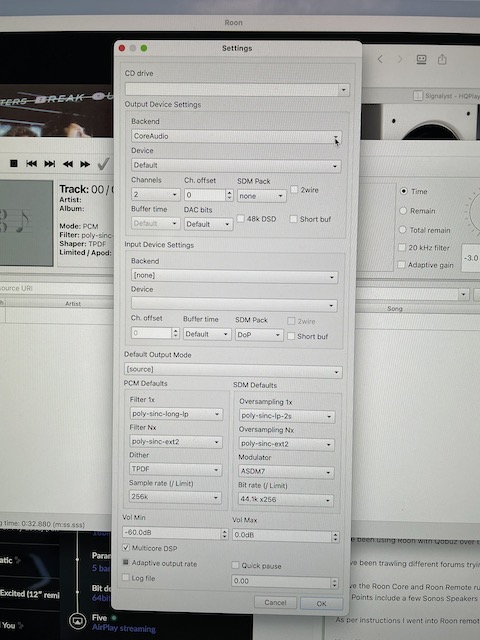
Task: Click the next track button in HQPlayer
Action: tap(50, 164)
